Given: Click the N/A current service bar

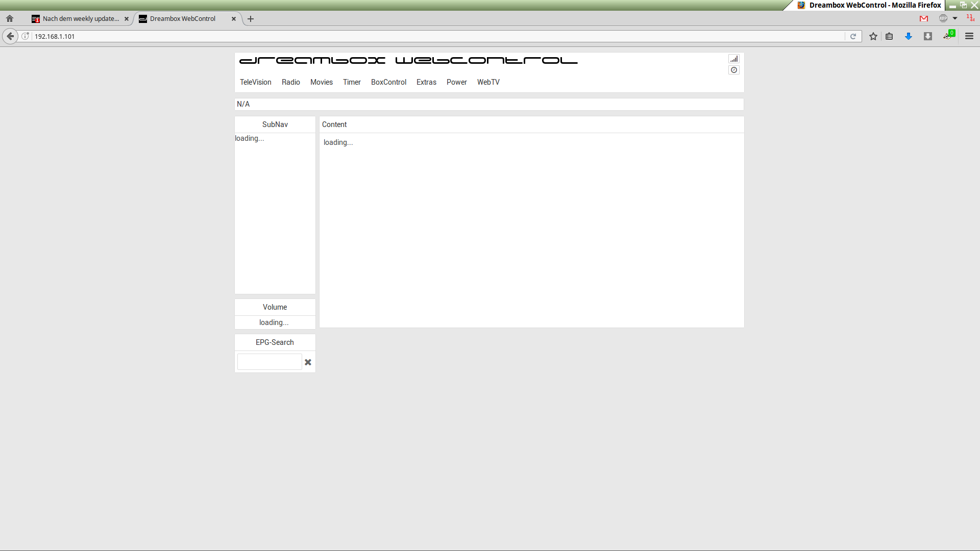Looking at the screenshot, I should (489, 104).
